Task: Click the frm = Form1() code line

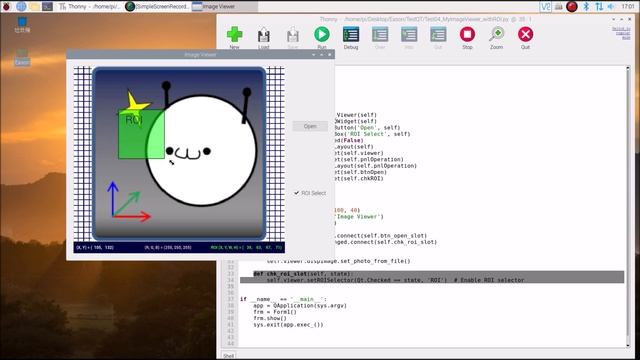Action: 275,312
